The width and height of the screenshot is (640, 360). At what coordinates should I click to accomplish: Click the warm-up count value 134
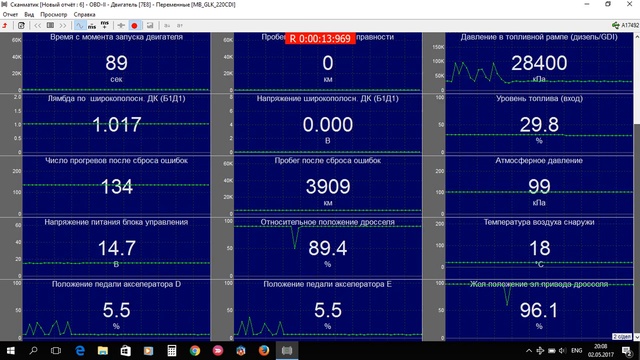[117, 187]
